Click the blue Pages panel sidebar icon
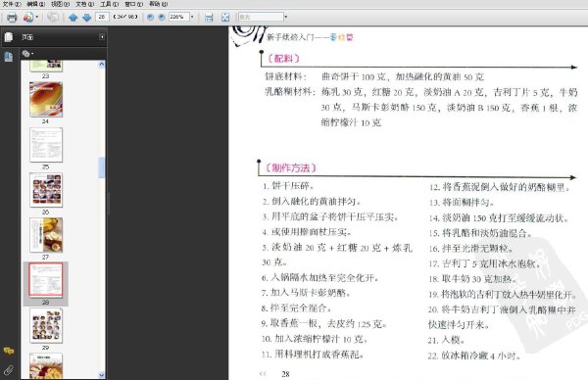588x380 pixels. (x=8, y=57)
